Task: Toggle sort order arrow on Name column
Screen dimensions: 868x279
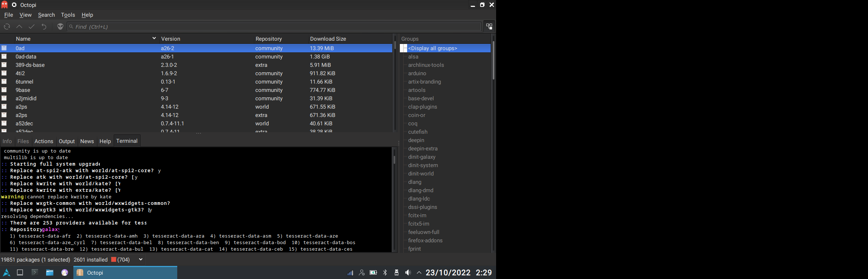Action: coord(154,38)
